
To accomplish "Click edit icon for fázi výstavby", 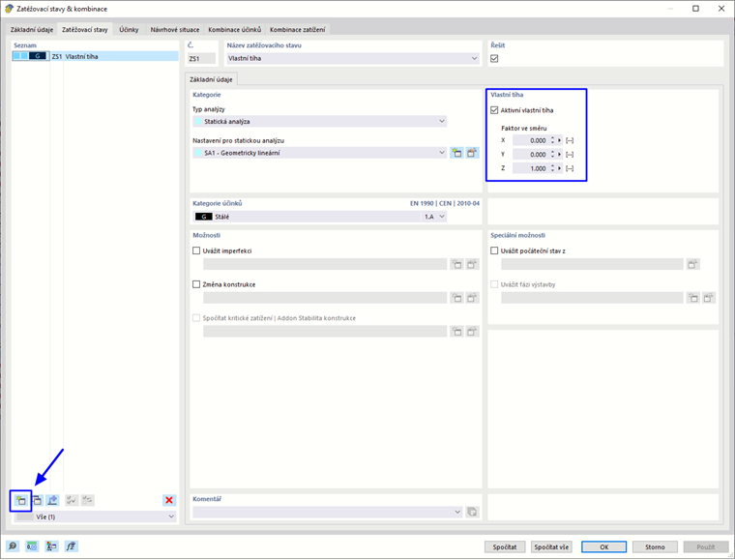I will point(709,298).
